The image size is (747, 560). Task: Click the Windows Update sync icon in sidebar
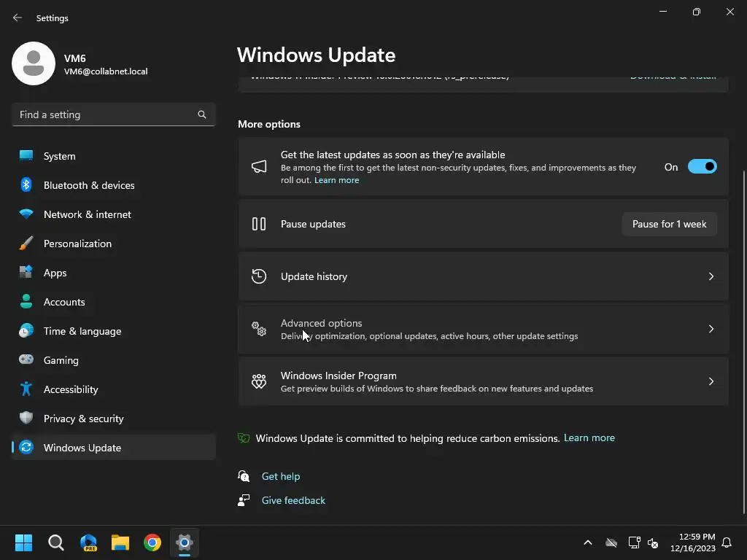pyautogui.click(x=26, y=447)
